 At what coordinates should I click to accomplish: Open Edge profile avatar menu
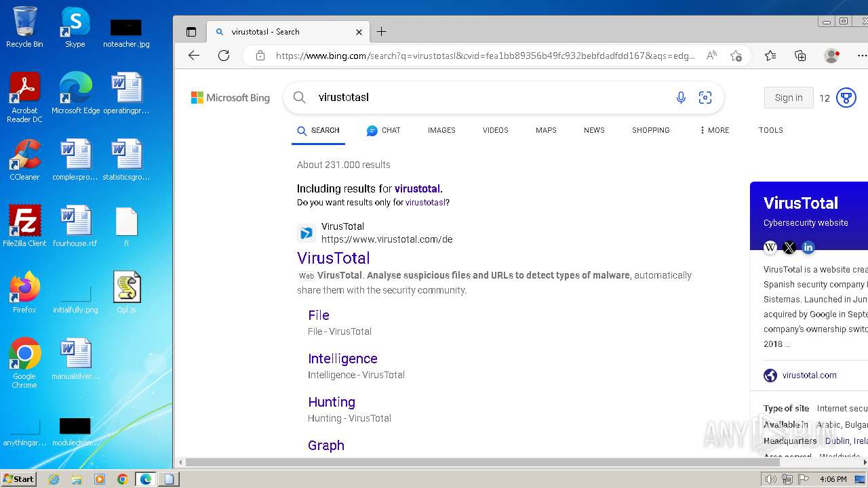[831, 56]
